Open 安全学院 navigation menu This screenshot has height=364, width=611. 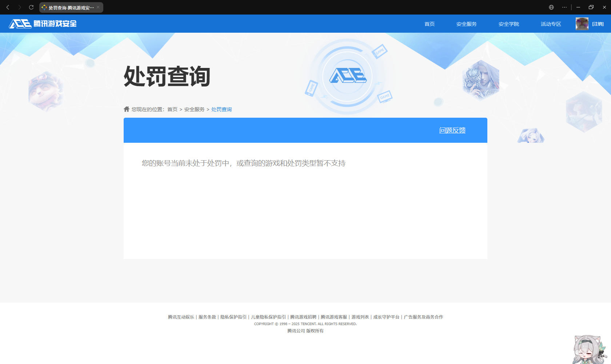pyautogui.click(x=508, y=24)
